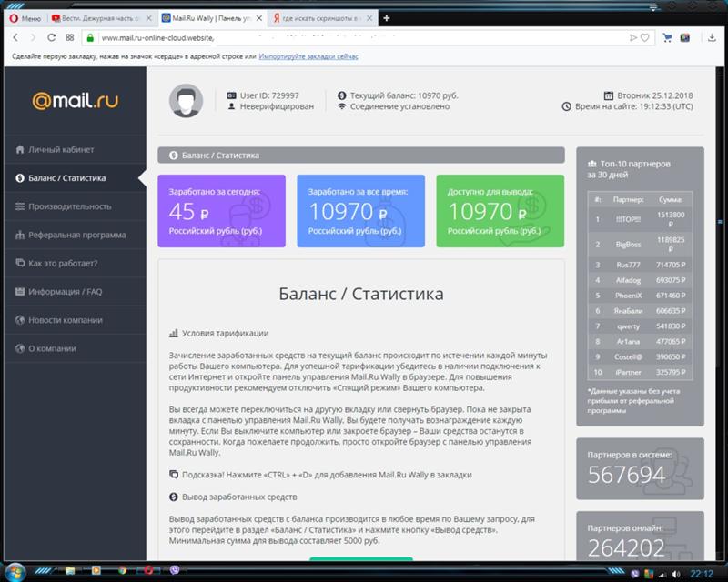Click the network signal icon in the tray
Image resolution: width=728 pixels, height=582 pixels.
pyautogui.click(x=662, y=575)
